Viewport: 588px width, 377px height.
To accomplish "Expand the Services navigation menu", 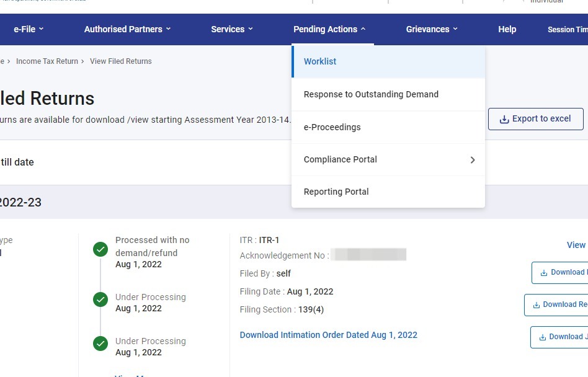I will click(x=232, y=29).
